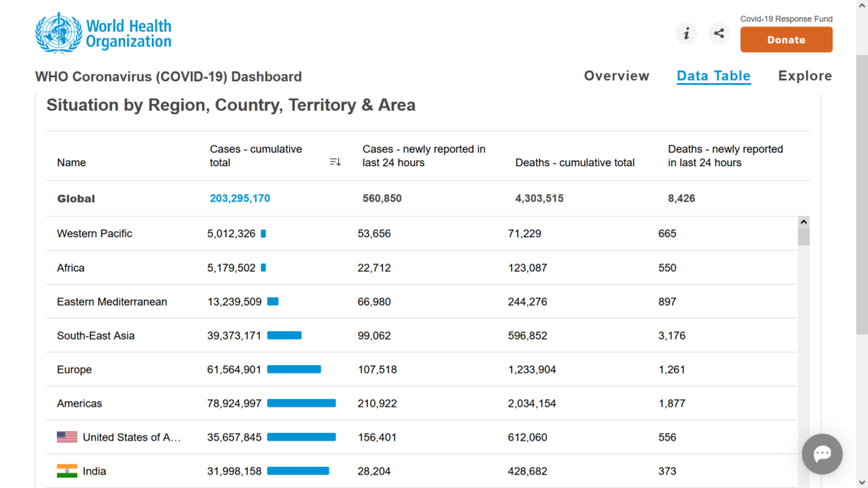Click India cases bar

click(298, 471)
